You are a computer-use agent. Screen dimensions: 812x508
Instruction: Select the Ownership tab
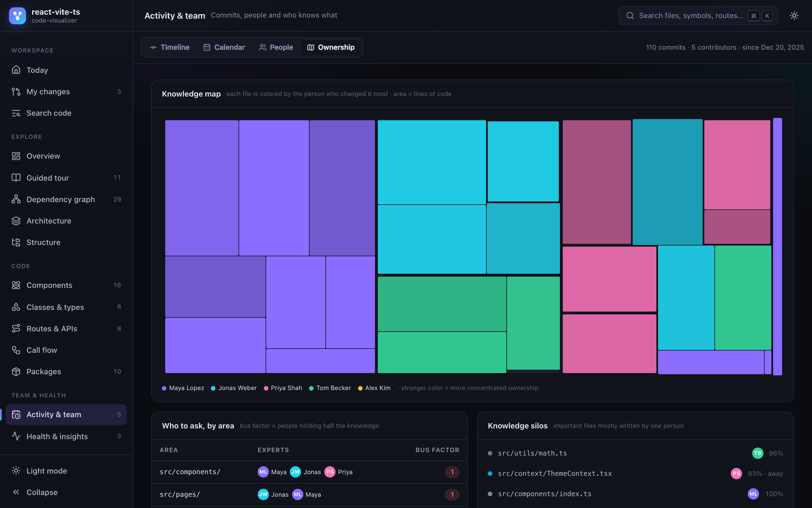(x=330, y=47)
